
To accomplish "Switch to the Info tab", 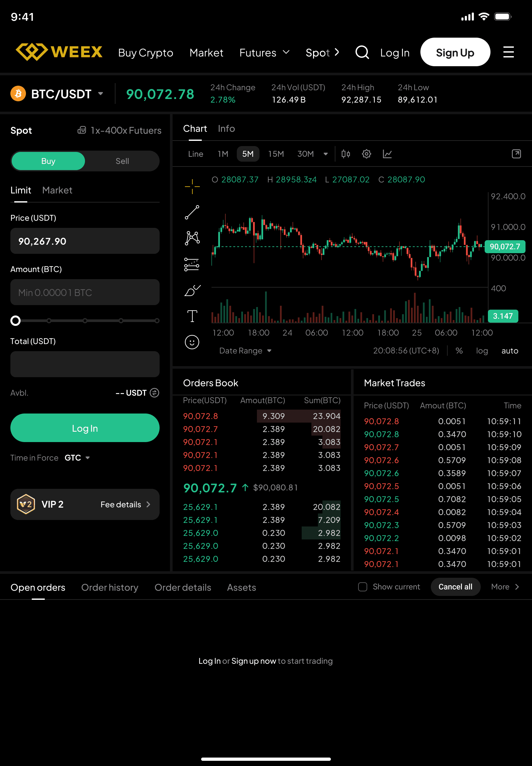I will pyautogui.click(x=226, y=129).
